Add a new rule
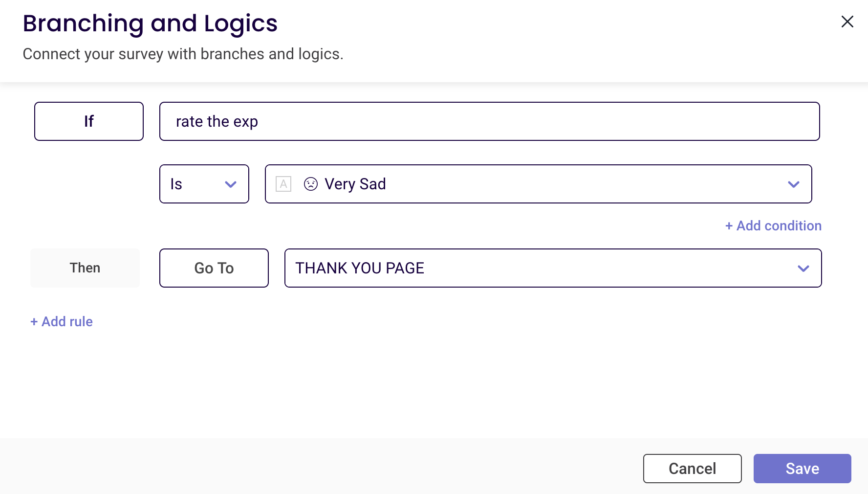The height and width of the screenshot is (494, 868). coord(62,321)
